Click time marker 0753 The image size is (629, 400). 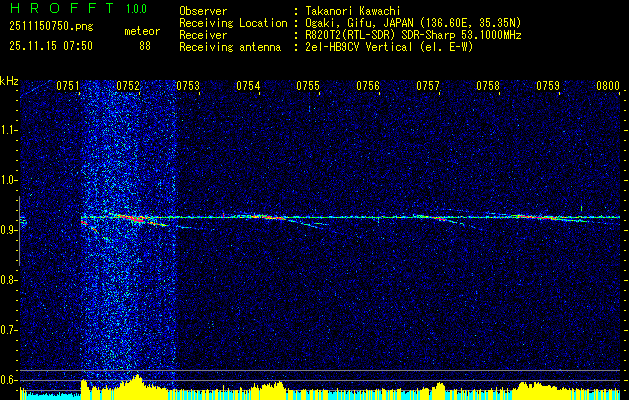coord(188,85)
